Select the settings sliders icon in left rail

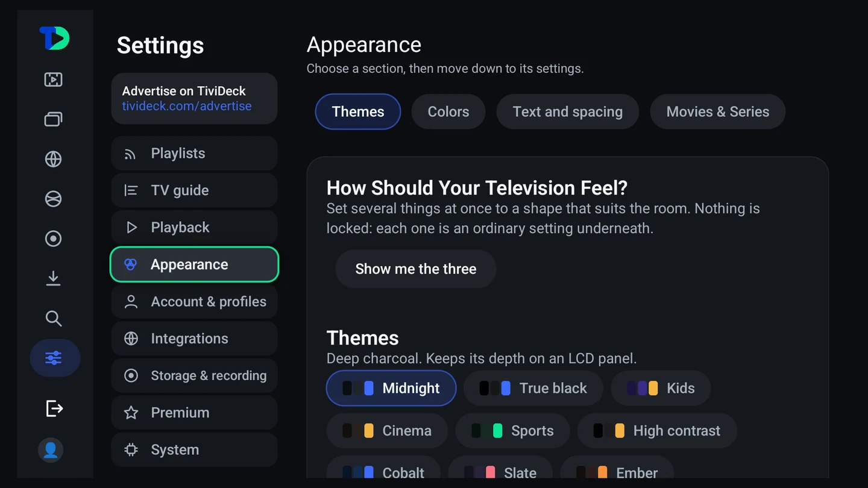[x=55, y=358]
